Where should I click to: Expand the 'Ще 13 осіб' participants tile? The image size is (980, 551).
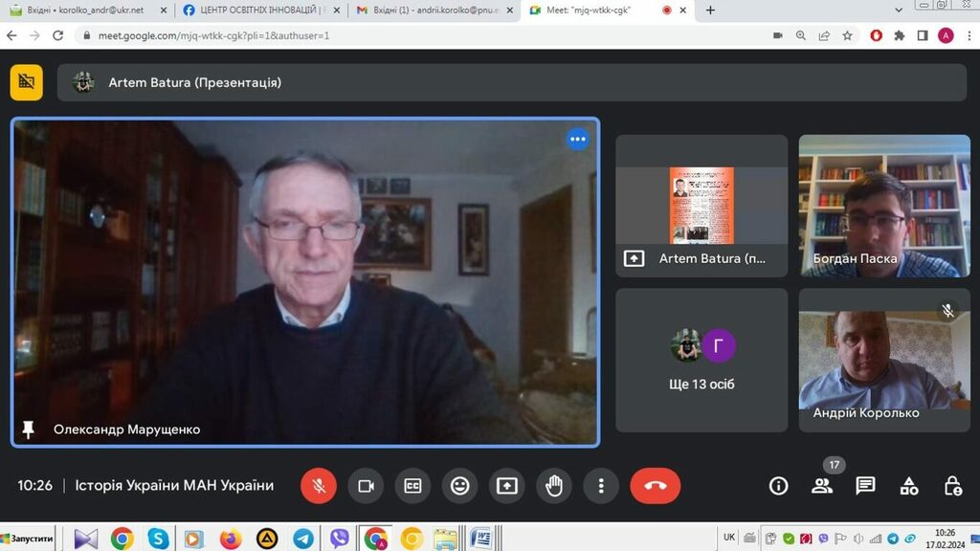pyautogui.click(x=702, y=361)
